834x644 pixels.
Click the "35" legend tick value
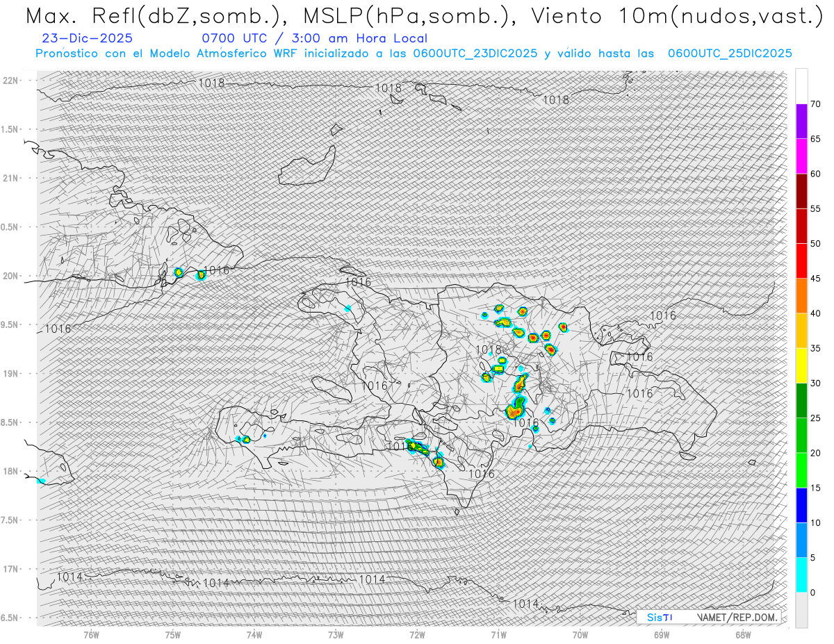[x=816, y=348]
